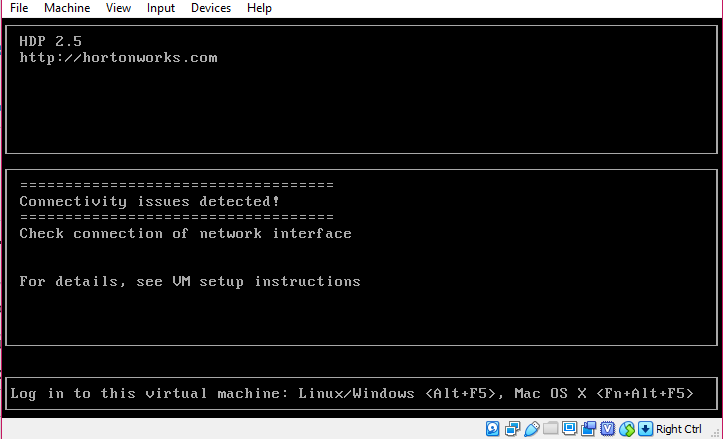Screen dimensions: 723x439
Task: Open the File menu
Action: coord(19,8)
